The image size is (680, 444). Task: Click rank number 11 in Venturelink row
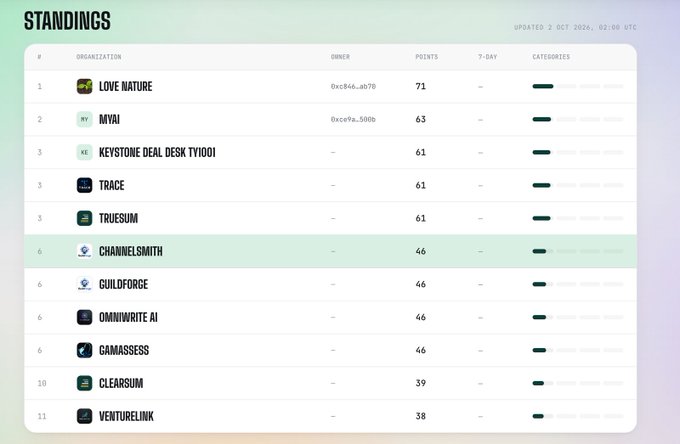(x=42, y=416)
